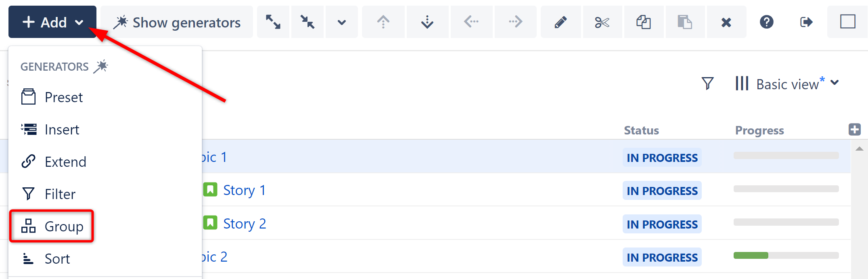Viewport: 868px width, 279px height.
Task: Open help via question mark icon
Action: coord(766,22)
